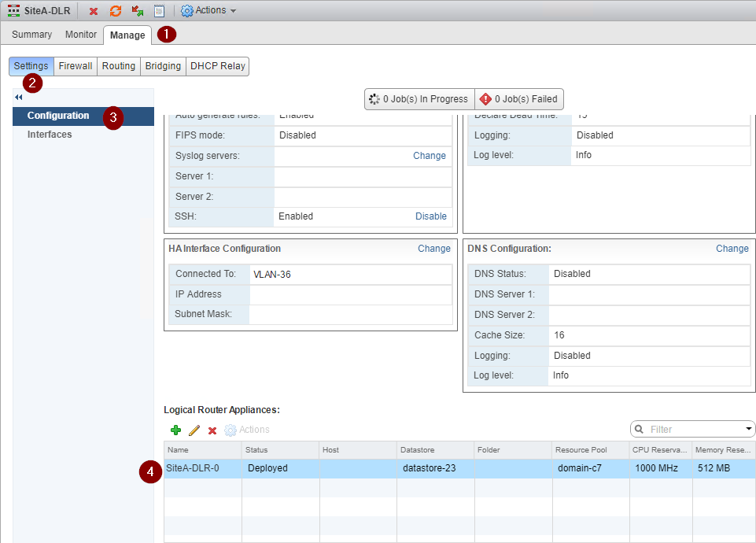Viewport: 756px width, 543px height.
Task: Select Configuration in the left navigation
Action: (83, 116)
